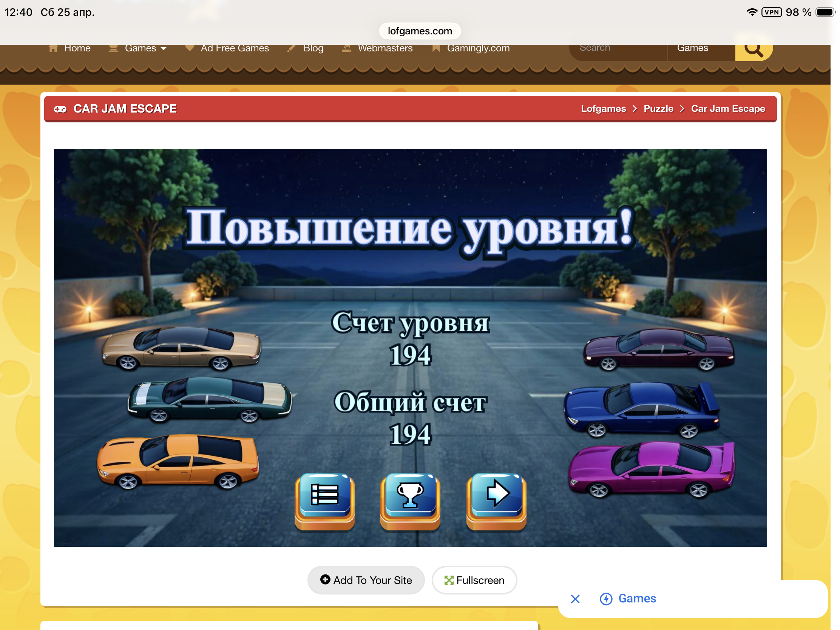Viewport: 840px width, 630px height.
Task: Click the Puzzle breadcrumb link
Action: [x=658, y=109]
